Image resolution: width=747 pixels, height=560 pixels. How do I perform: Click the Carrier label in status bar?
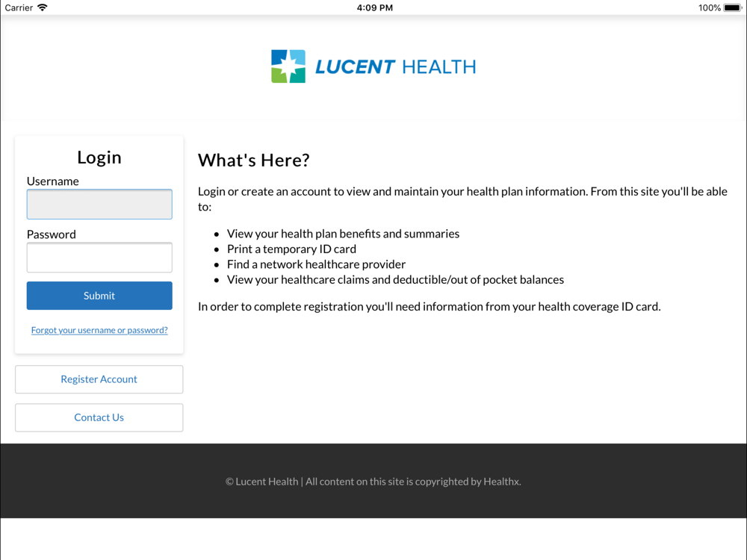click(19, 7)
